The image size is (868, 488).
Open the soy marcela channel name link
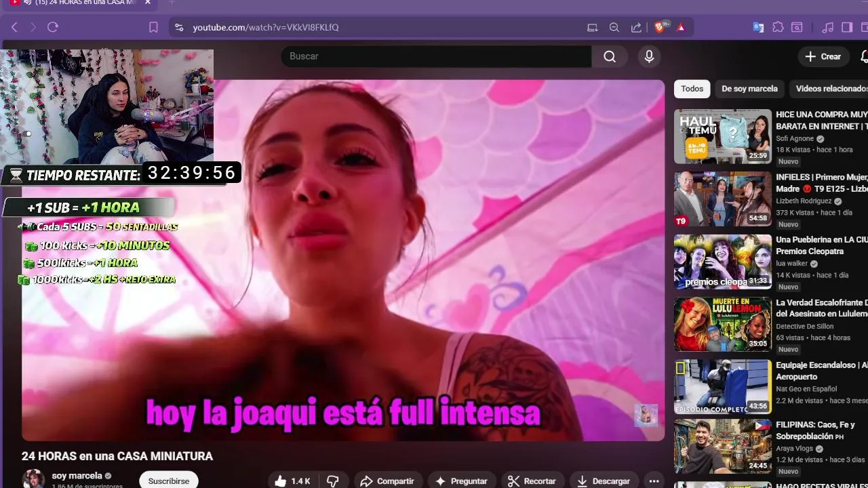coord(77,476)
